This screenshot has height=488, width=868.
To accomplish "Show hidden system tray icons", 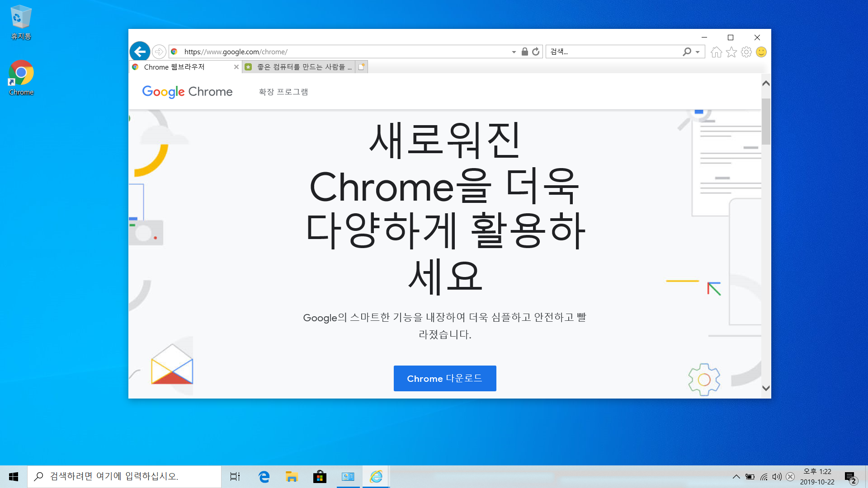I will coord(736,477).
